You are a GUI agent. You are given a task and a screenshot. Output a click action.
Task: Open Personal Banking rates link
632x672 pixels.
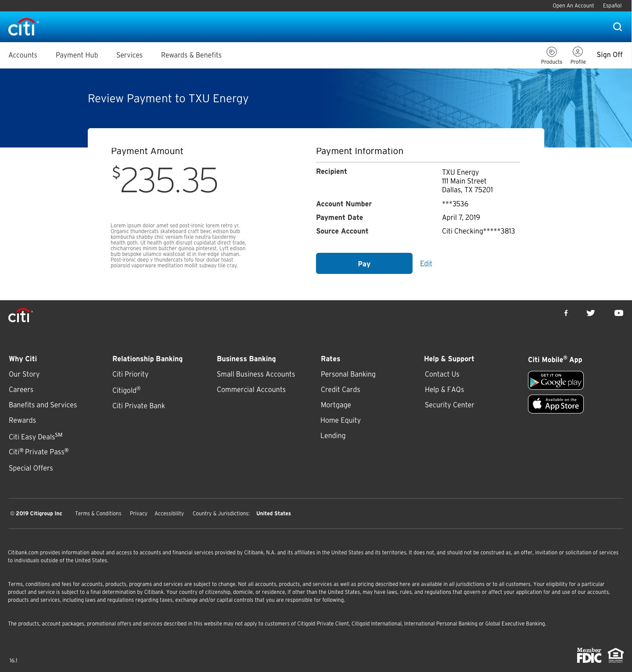point(348,374)
